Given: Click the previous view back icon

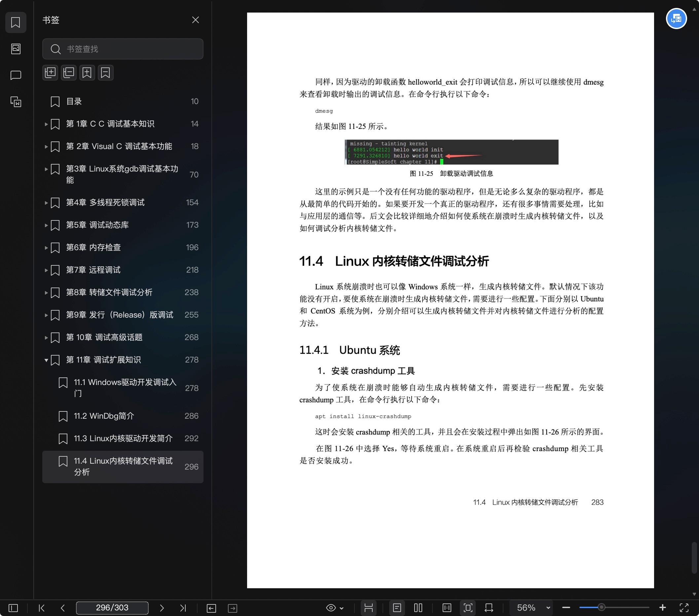Looking at the screenshot, I should [211, 608].
